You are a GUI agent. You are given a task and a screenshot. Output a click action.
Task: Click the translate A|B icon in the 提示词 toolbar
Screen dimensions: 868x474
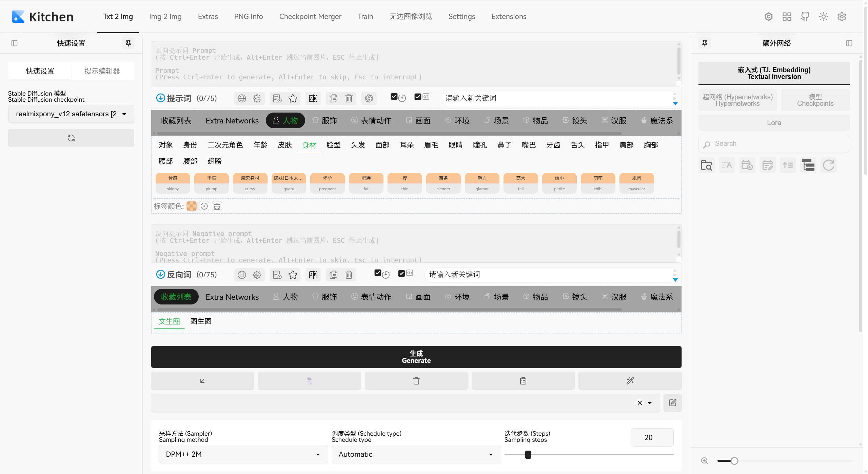tap(313, 99)
